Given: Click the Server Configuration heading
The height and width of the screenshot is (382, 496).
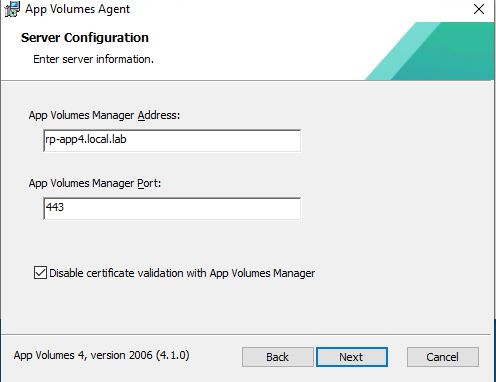Looking at the screenshot, I should pos(85,38).
